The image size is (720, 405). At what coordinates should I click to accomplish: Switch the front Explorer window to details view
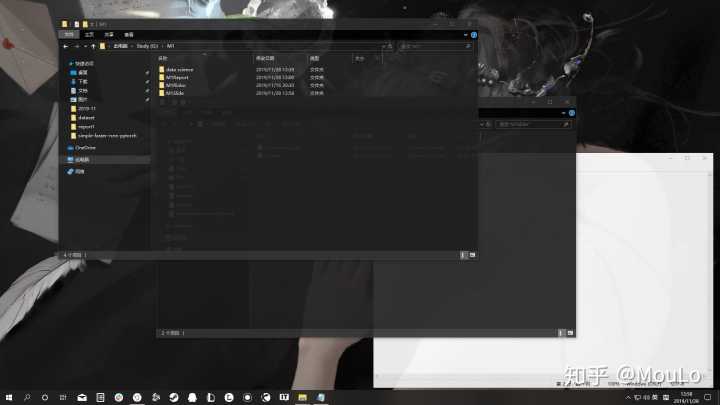click(463, 255)
